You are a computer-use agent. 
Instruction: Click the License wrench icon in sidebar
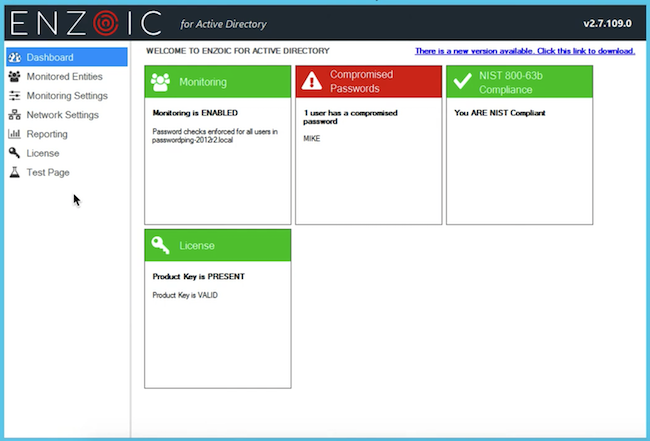14,153
